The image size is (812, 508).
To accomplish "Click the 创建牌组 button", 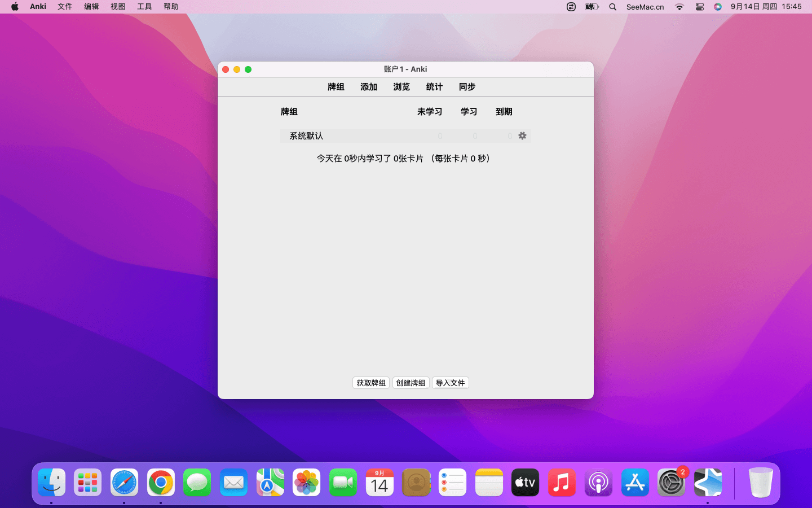I will coord(411,383).
